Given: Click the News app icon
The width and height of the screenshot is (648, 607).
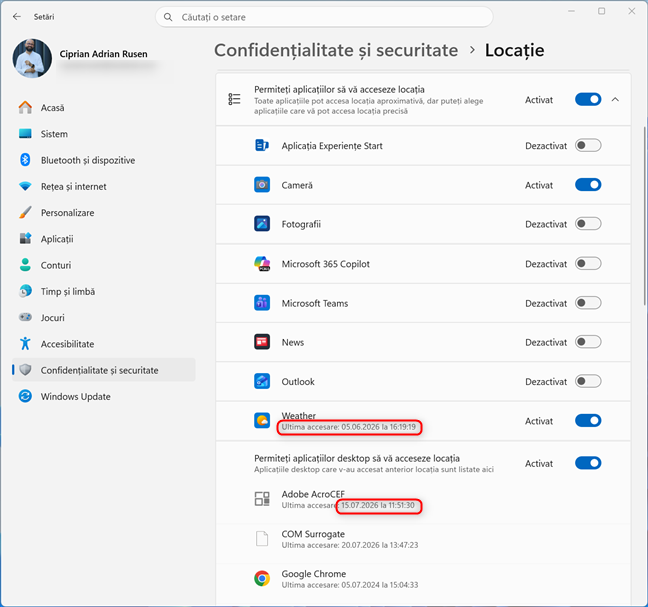Looking at the screenshot, I should (262, 342).
